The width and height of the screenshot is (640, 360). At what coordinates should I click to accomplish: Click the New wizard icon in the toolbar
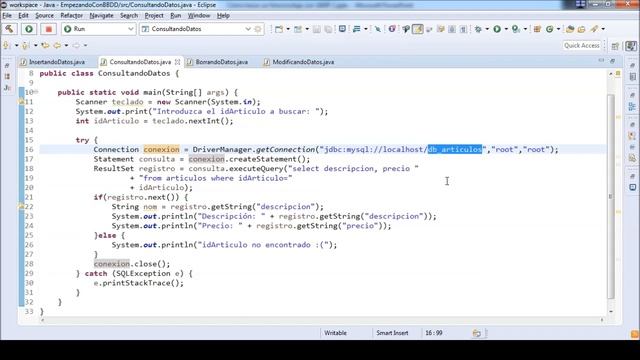pyautogui.click(x=279, y=29)
